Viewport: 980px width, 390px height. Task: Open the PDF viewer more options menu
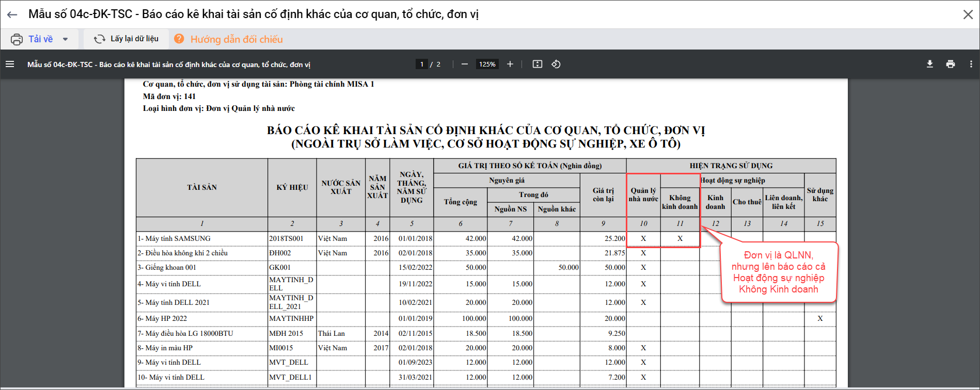click(x=971, y=64)
